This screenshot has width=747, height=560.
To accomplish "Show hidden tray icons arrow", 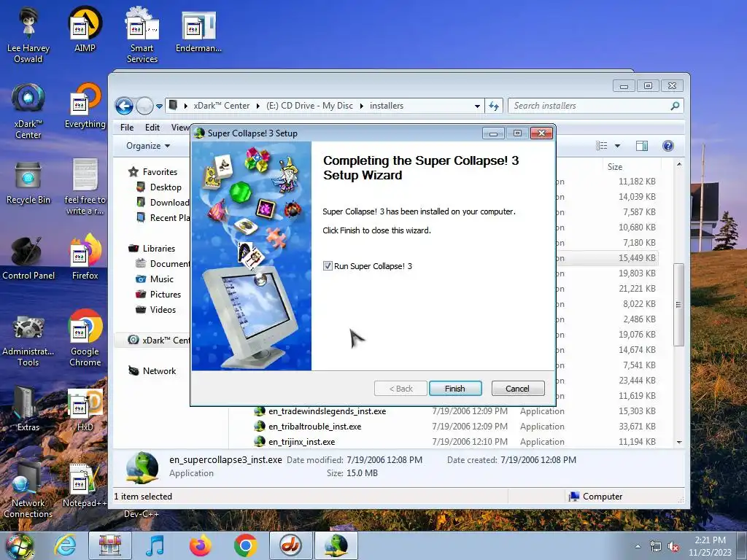I will pyautogui.click(x=638, y=547).
